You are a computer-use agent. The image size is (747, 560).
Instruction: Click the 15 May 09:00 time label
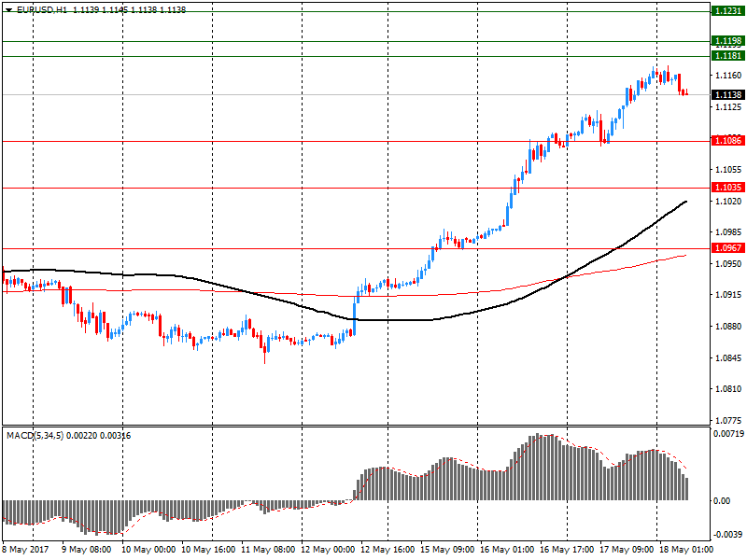(x=447, y=550)
